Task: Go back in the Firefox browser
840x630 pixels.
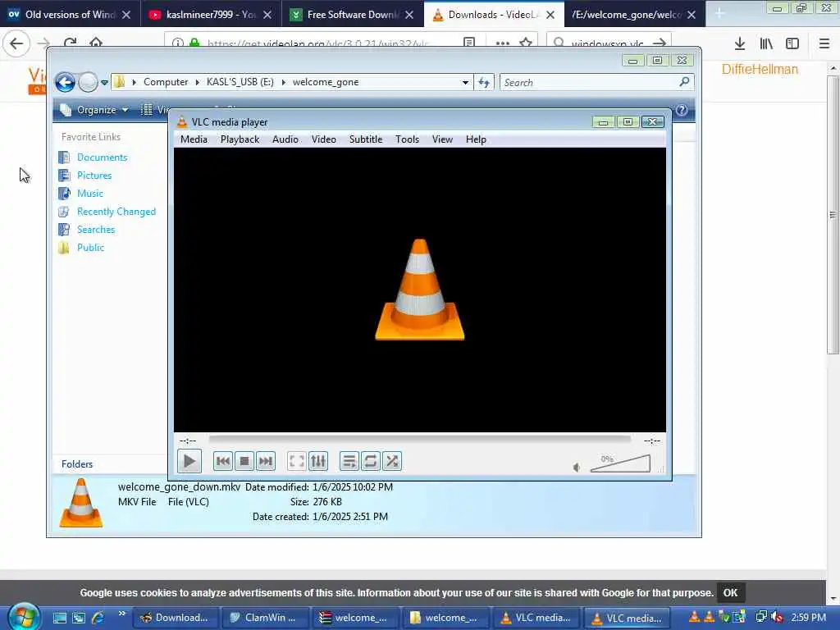Action: 16,43
